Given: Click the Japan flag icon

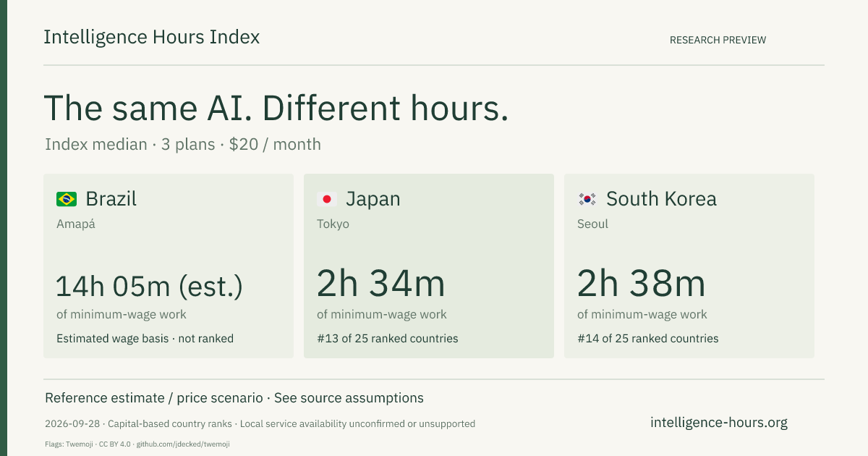Looking at the screenshot, I should tap(327, 199).
